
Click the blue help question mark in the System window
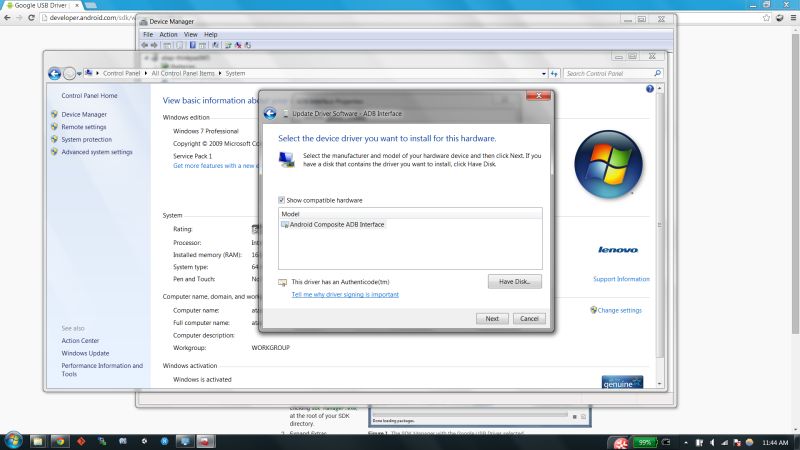649,89
